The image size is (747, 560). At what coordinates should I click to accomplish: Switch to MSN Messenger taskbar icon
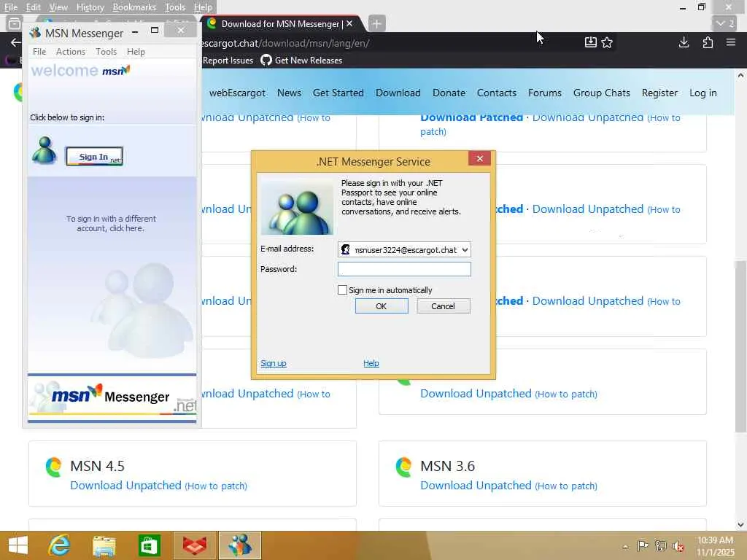coord(239,545)
